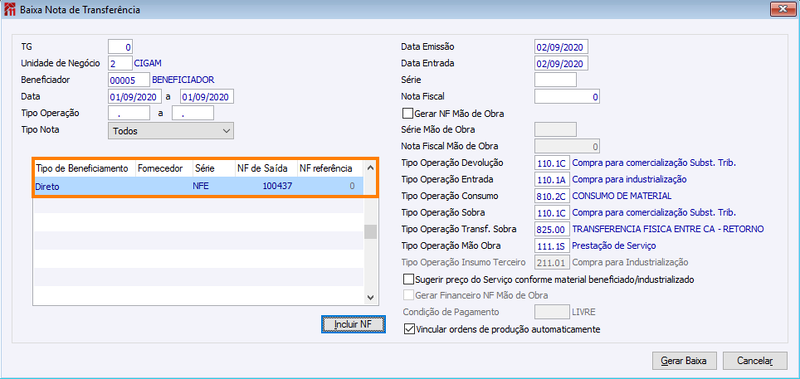Viewport: 800px width, 379px height.
Task: Click Tipo Operação Consumo field 810.2C
Action: tap(552, 196)
